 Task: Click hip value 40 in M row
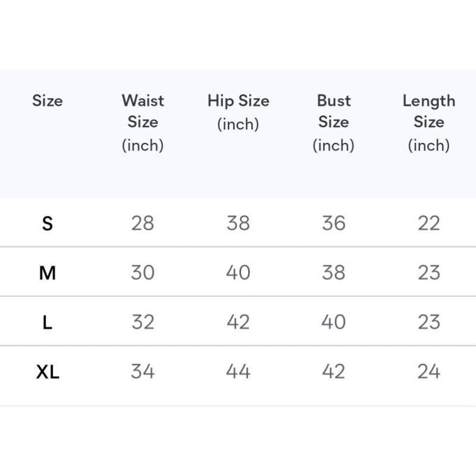click(239, 273)
